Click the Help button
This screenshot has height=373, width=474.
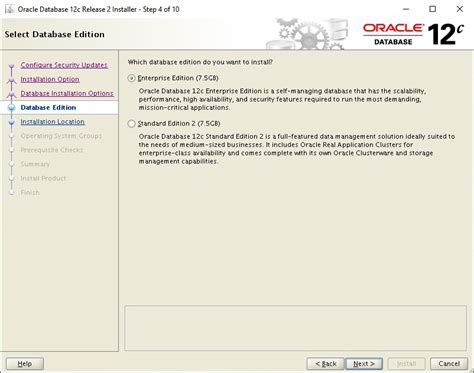pos(25,363)
